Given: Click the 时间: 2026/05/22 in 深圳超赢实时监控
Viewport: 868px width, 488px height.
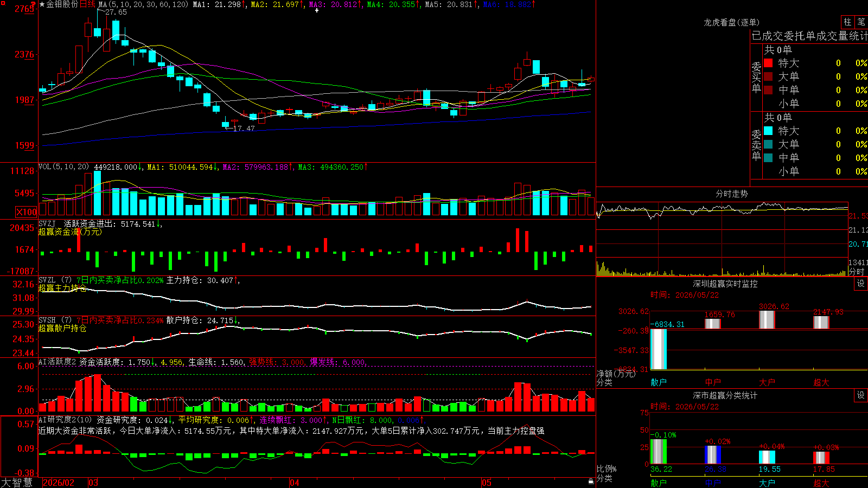Looking at the screenshot, I should click(685, 295).
